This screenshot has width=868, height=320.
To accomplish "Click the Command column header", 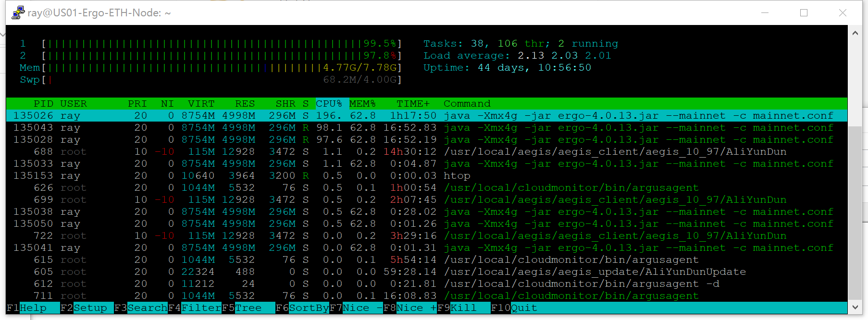I will pyautogui.click(x=467, y=104).
